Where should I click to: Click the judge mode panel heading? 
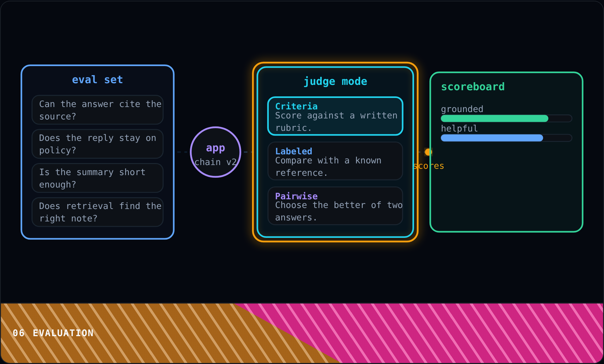(x=335, y=81)
